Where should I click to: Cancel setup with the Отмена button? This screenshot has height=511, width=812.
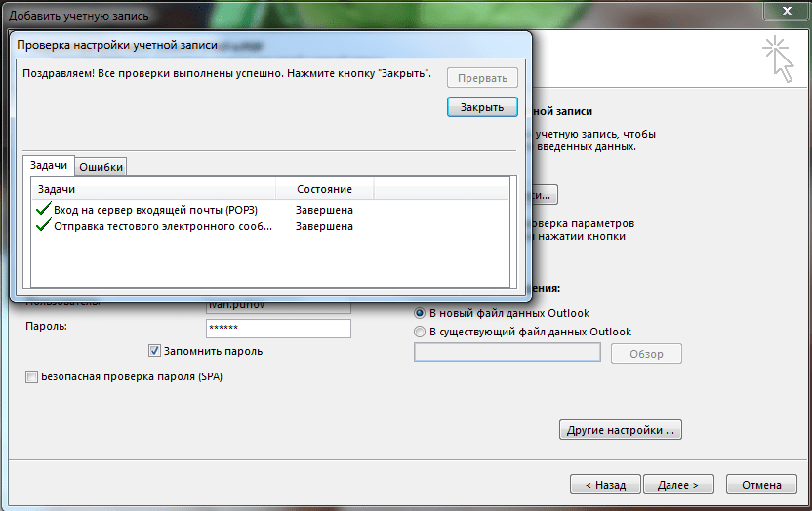pos(761,485)
